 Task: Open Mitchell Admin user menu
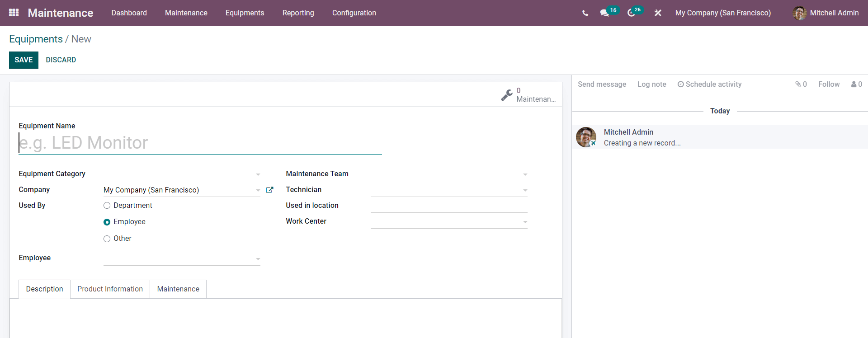[826, 13]
